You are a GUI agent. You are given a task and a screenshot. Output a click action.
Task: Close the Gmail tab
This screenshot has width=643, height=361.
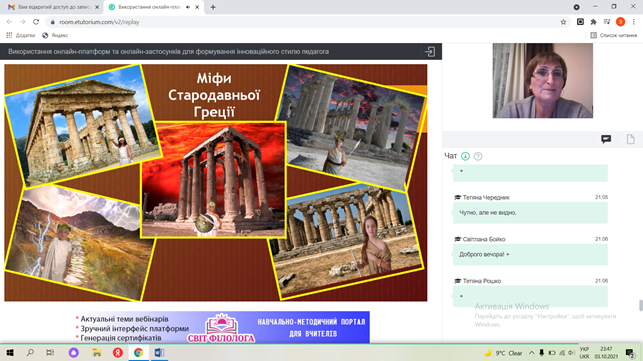97,7
